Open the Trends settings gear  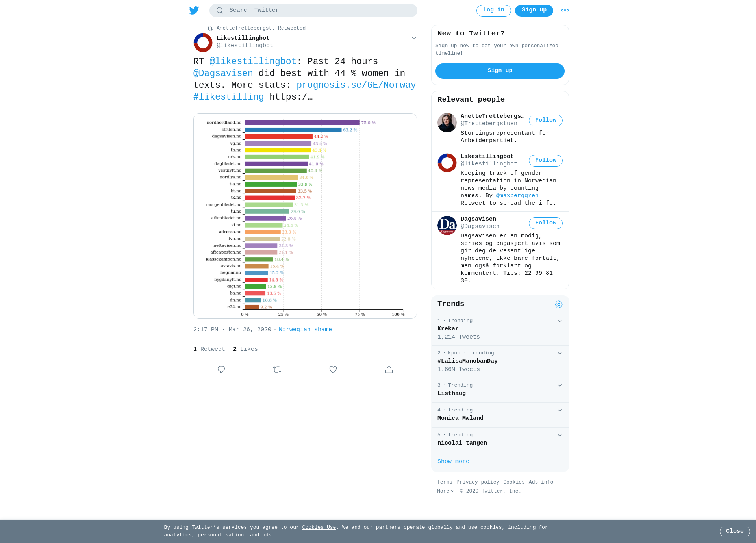[559, 304]
